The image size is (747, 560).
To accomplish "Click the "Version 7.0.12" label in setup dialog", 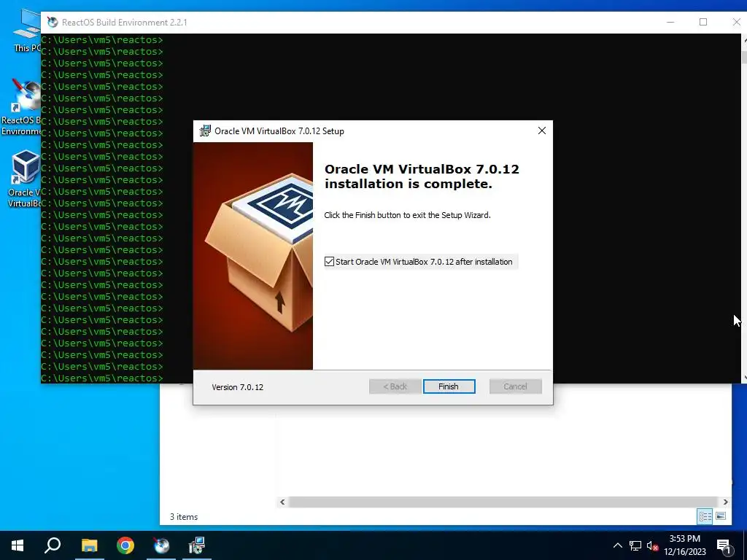I will point(237,387).
